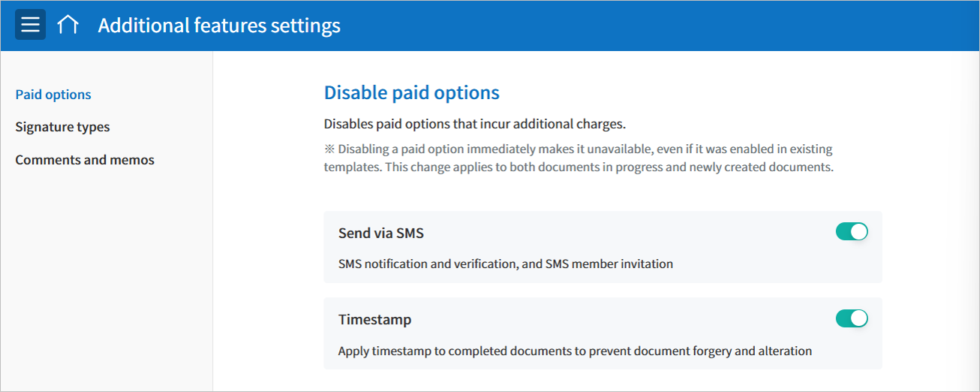The height and width of the screenshot is (392, 980).
Task: Click the text about additional charges
Action: point(474,123)
